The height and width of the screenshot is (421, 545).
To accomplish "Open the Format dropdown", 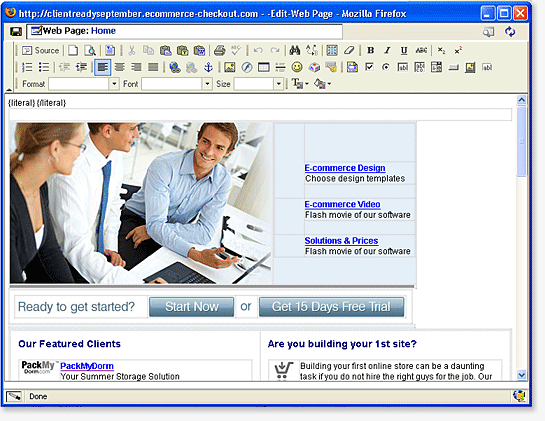I will tap(84, 84).
